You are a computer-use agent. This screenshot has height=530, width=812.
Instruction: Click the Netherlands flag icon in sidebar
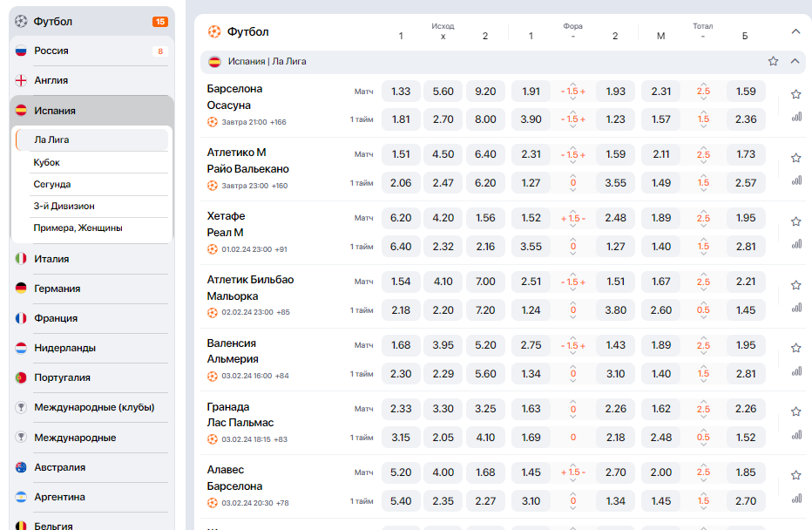(21, 348)
